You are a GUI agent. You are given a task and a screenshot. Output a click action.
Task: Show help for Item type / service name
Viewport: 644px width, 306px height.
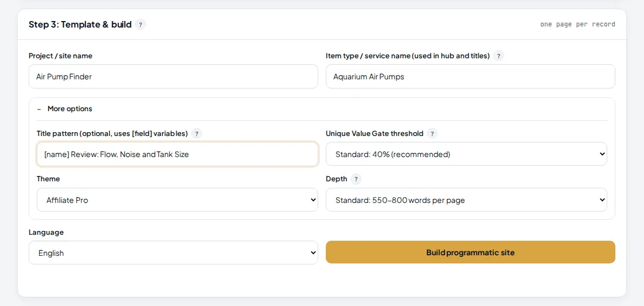pos(499,56)
